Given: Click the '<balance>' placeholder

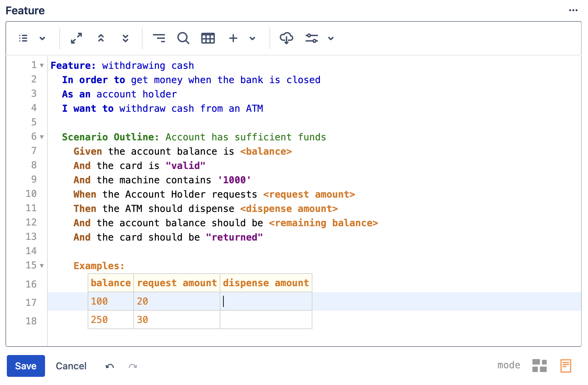Looking at the screenshot, I should (x=266, y=151).
